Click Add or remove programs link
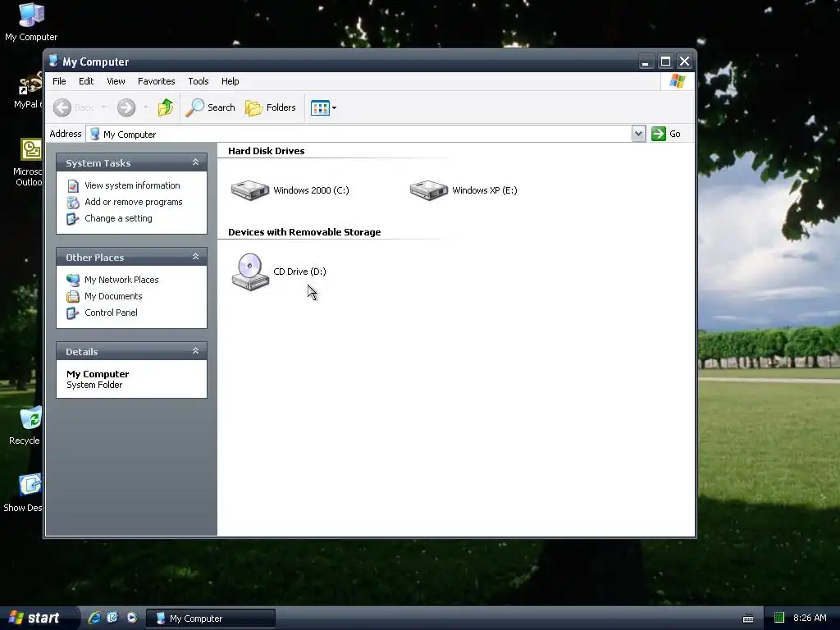The image size is (840, 630). point(134,202)
